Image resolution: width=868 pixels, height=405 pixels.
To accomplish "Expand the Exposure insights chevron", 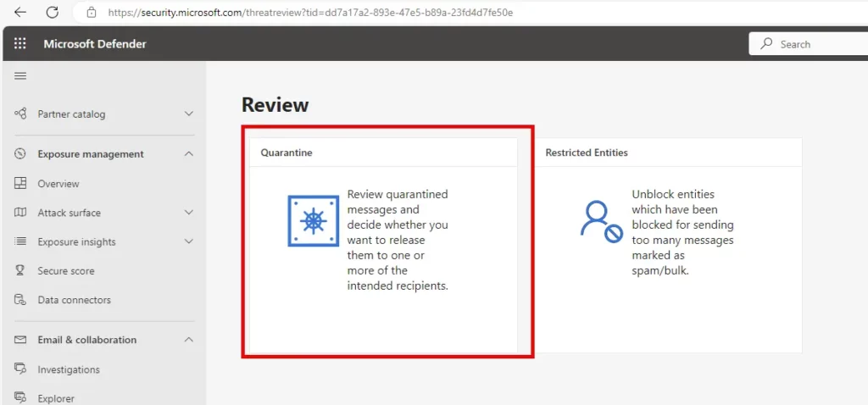I will [189, 241].
